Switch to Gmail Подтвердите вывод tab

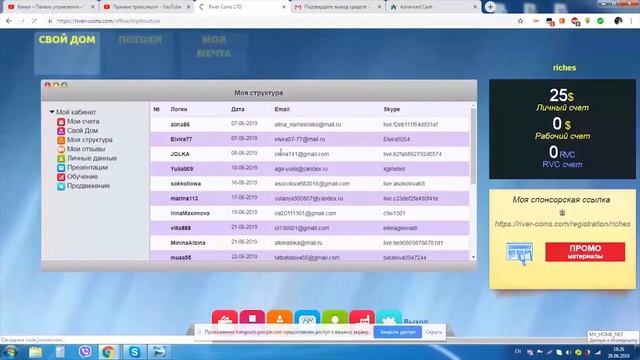[338, 7]
